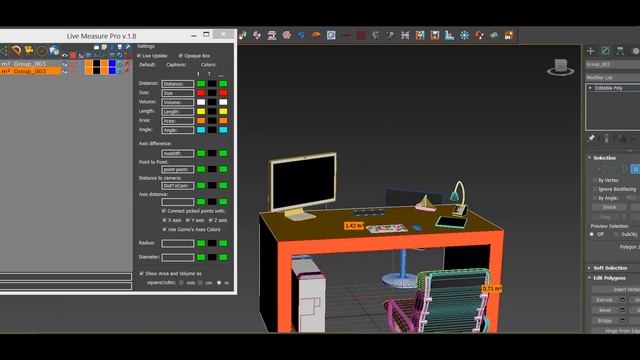
Task: Click the circled X icon in Live Measure
Action: click(42, 51)
